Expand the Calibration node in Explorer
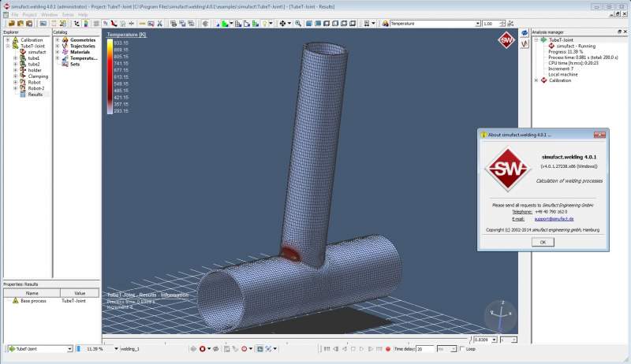Screen dimensions: 631x364 coord(7,40)
